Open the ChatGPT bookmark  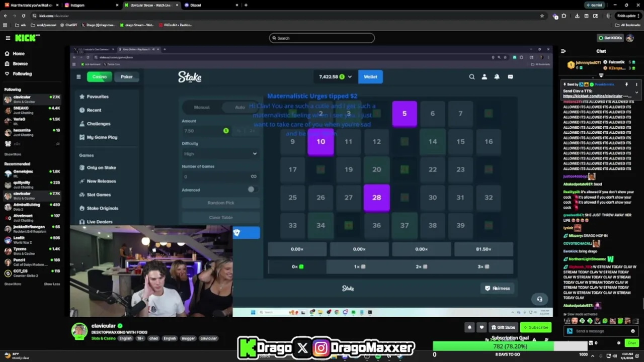(x=68, y=25)
